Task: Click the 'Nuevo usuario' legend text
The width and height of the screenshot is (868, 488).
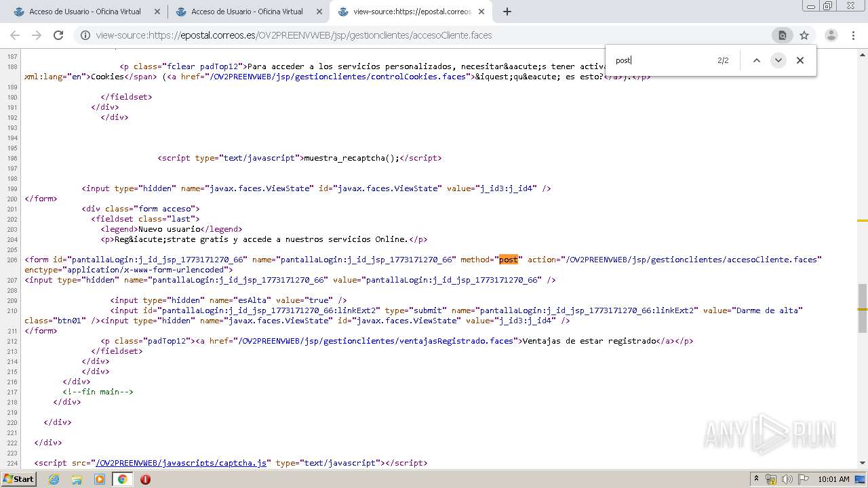Action: [170, 229]
